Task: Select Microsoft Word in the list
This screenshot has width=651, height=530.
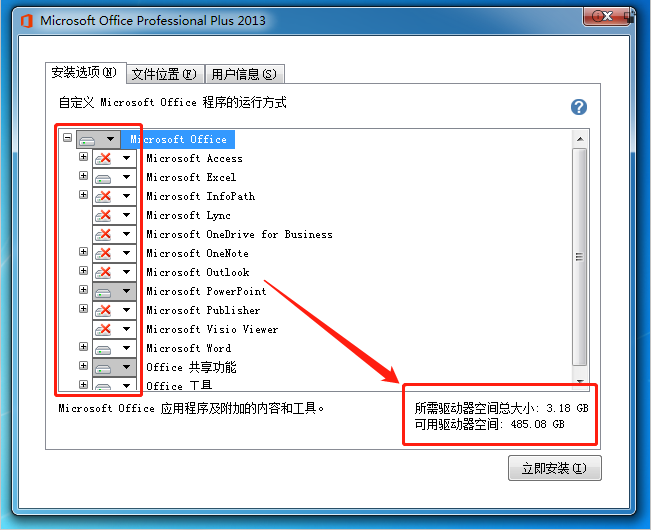Action: (x=188, y=349)
